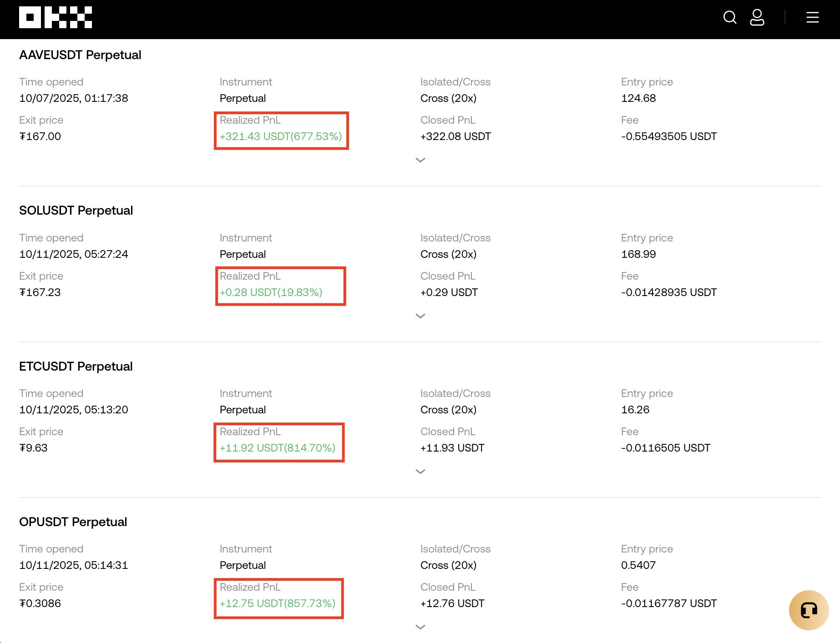Screen dimensions: 840x643
Task: Open the hamburger menu
Action: tap(812, 18)
